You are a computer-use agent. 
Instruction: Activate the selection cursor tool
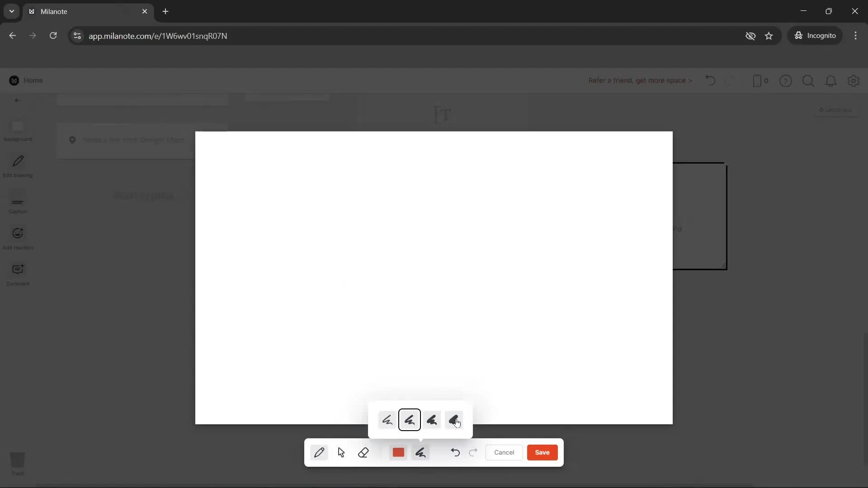341,452
